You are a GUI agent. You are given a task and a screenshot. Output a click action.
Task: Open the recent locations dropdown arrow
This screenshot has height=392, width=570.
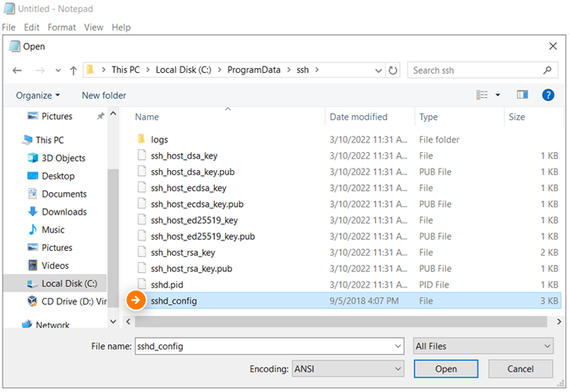pyautogui.click(x=58, y=71)
